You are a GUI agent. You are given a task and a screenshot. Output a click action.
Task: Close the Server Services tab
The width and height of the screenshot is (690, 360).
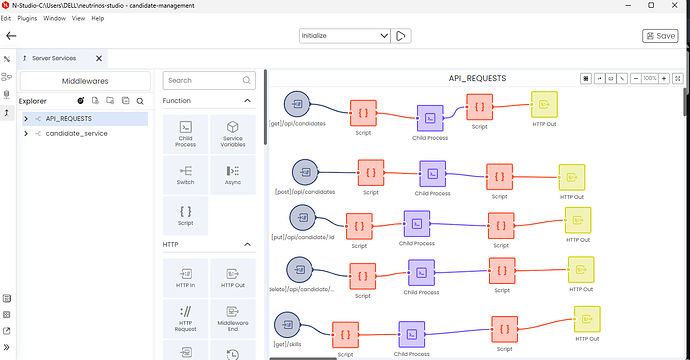[99, 58]
